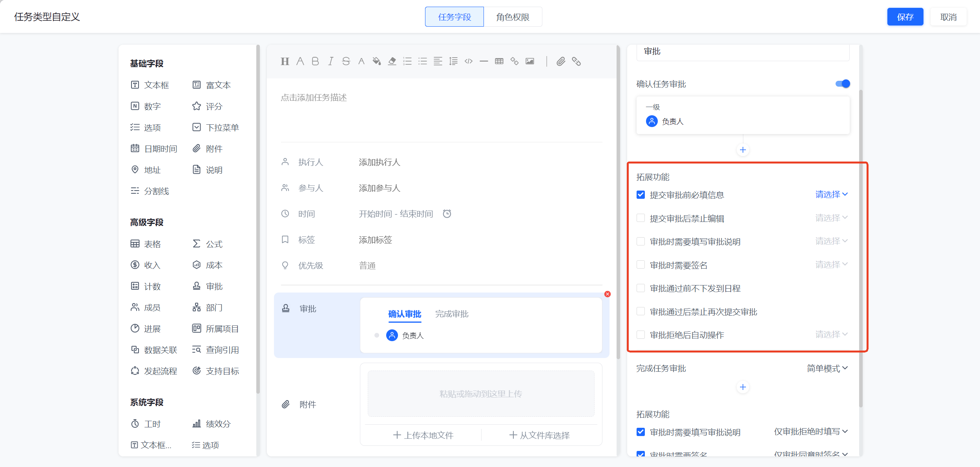The image size is (980, 467).
Task: Insert an ordered numbered list
Action: pos(407,61)
